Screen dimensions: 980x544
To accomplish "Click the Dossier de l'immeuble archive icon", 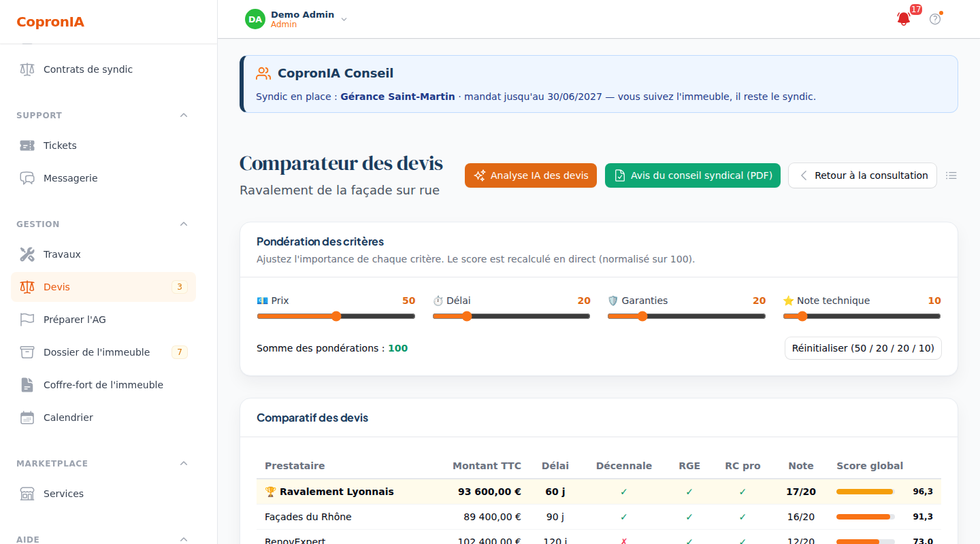I will point(27,352).
